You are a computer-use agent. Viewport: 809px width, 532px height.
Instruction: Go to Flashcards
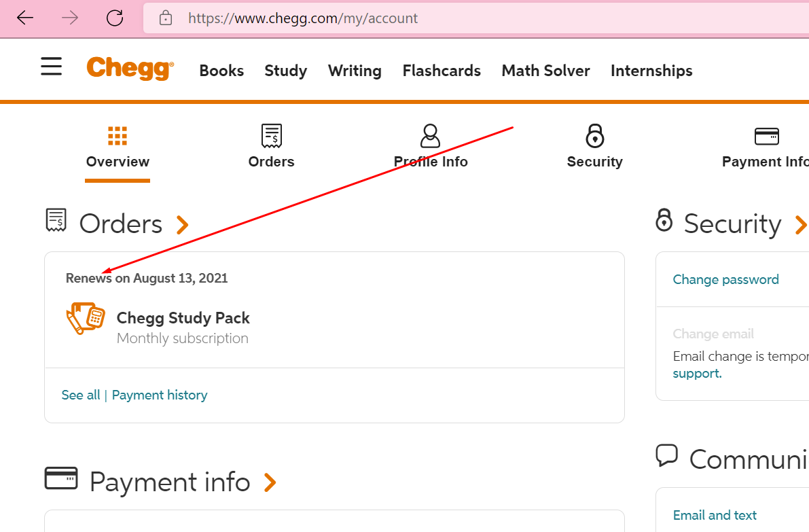(442, 71)
